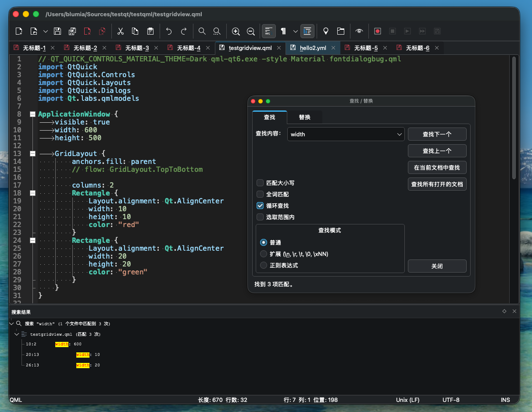The image size is (532, 412).
Task: Click the 查找下一个 button
Action: click(437, 134)
